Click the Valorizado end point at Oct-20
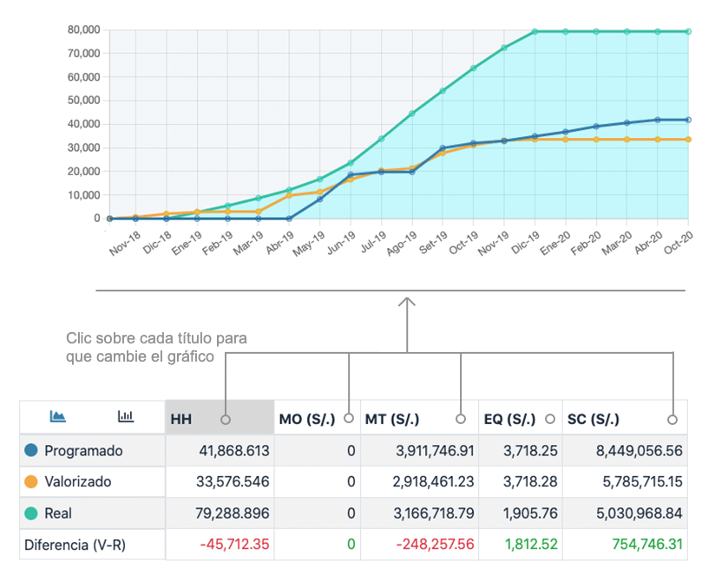715x588 pixels. (x=688, y=140)
